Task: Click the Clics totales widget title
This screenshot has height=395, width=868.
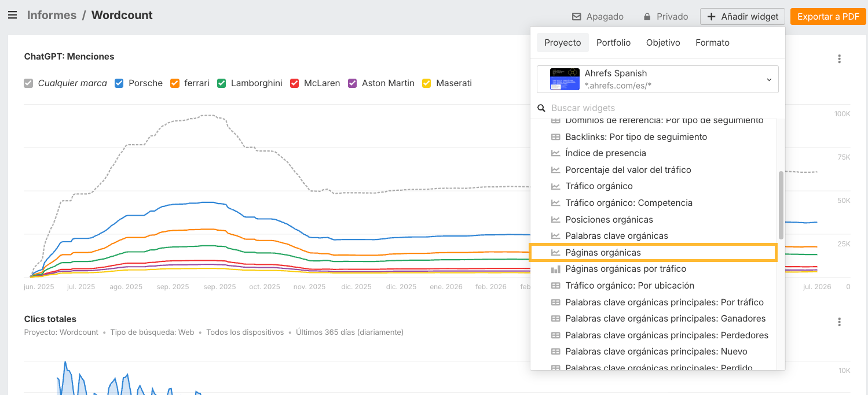Action: 50,319
